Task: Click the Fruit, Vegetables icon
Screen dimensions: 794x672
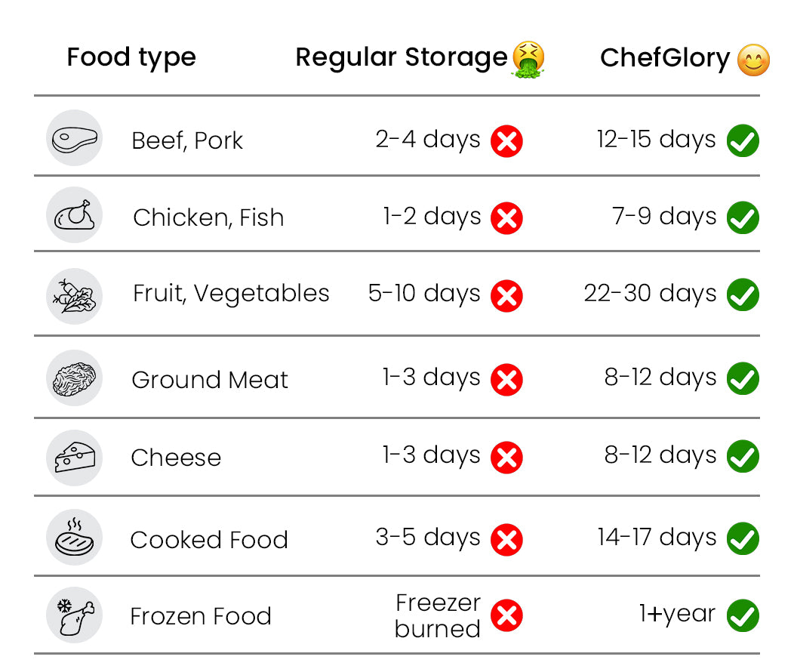Action: click(x=74, y=295)
